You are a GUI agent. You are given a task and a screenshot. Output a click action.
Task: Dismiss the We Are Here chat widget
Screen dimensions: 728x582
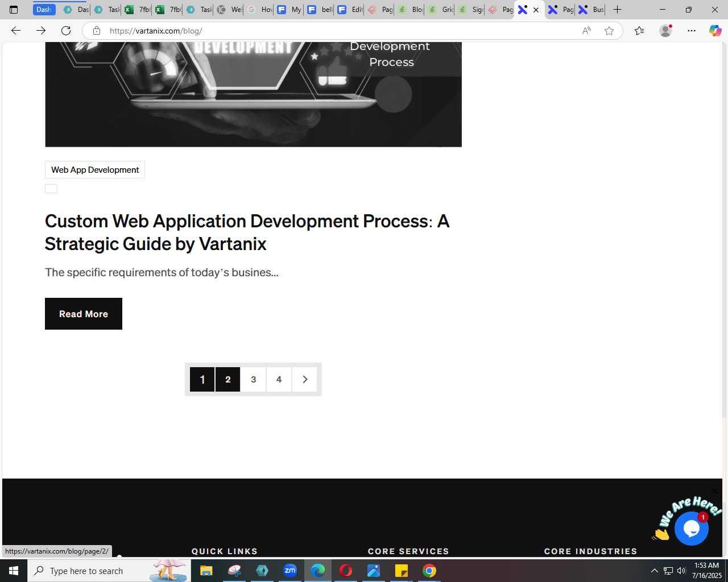[x=715, y=490]
